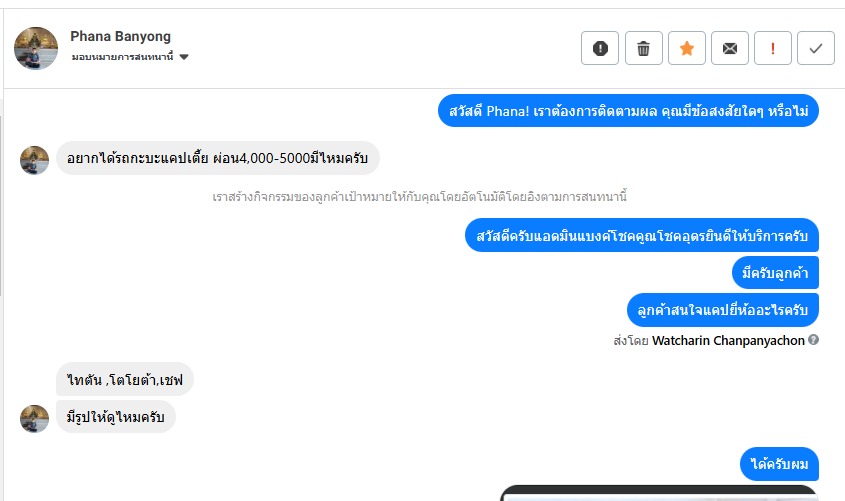Delete conversation using trash can icon

[643, 48]
